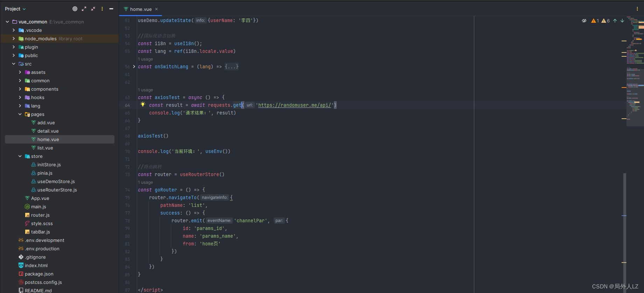This screenshot has height=293, width=644.
Task: Click the error warning indicator showing 1
Action: pyautogui.click(x=595, y=21)
